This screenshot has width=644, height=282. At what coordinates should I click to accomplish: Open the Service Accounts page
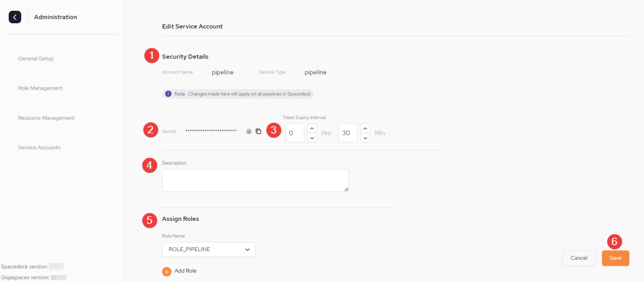point(39,147)
